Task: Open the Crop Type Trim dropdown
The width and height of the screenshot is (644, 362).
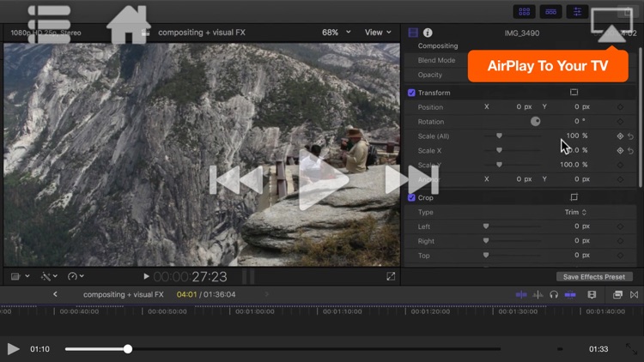Action: (575, 212)
